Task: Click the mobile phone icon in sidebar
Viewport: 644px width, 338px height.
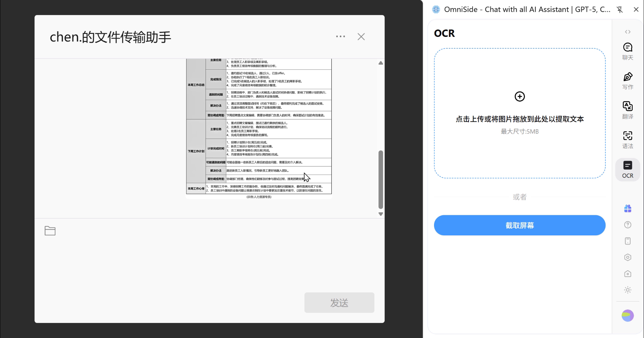Action: tap(628, 241)
